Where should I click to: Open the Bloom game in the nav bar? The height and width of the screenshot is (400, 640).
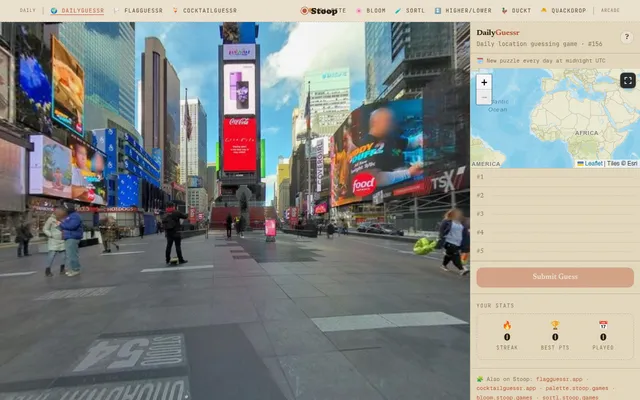click(371, 11)
